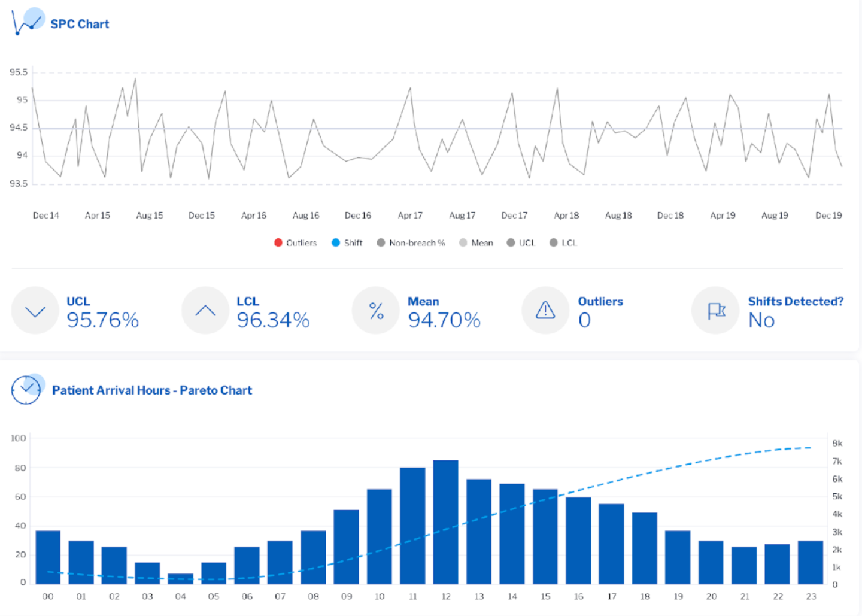
Task: Click the percent icon next to Mean
Action: (376, 311)
